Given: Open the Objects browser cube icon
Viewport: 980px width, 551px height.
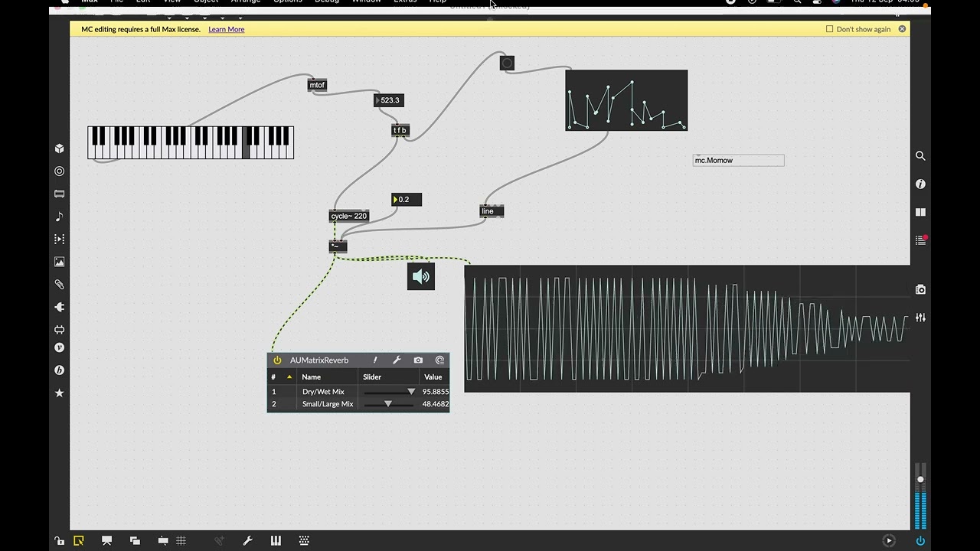Looking at the screenshot, I should click(x=60, y=148).
